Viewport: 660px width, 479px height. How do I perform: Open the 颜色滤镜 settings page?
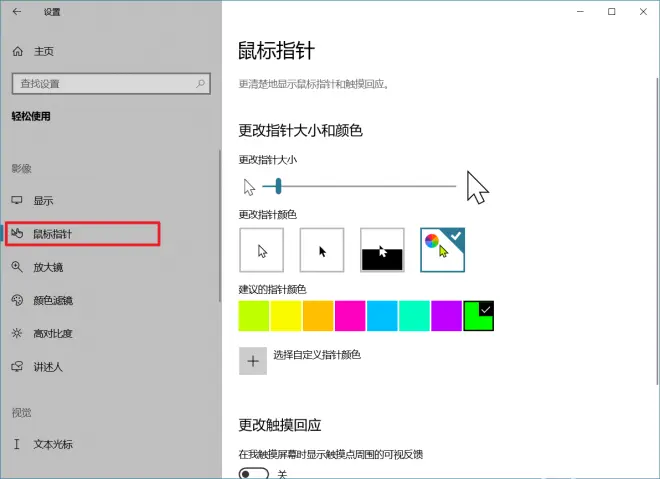[x=53, y=300]
